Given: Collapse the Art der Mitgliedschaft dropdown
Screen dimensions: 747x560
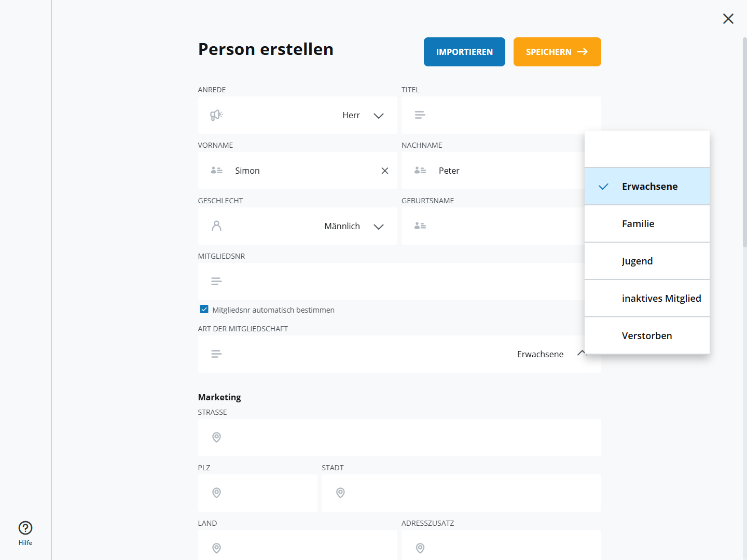Looking at the screenshot, I should click(x=582, y=353).
